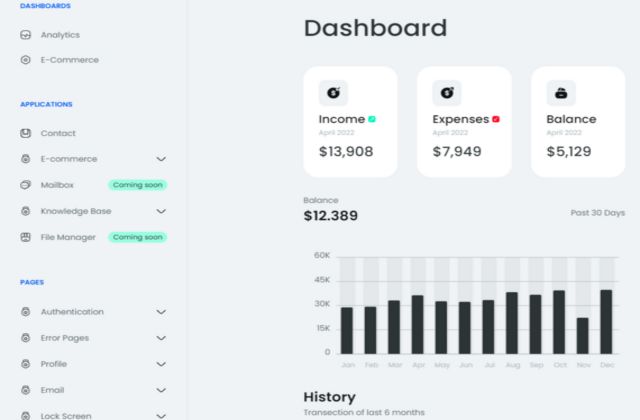Click the E-Commerce dashboard icon

point(26,60)
